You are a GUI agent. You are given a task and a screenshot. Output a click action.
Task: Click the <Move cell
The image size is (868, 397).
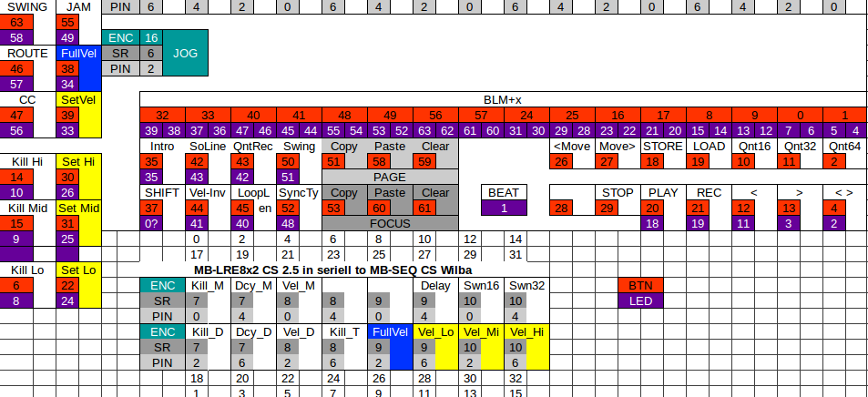pyautogui.click(x=572, y=146)
